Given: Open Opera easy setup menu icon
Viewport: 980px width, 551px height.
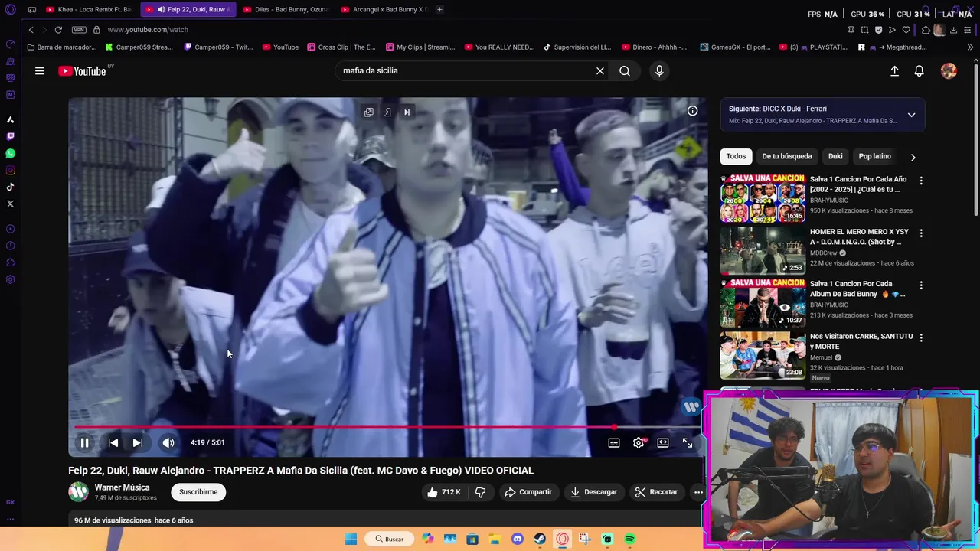Looking at the screenshot, I should (967, 30).
